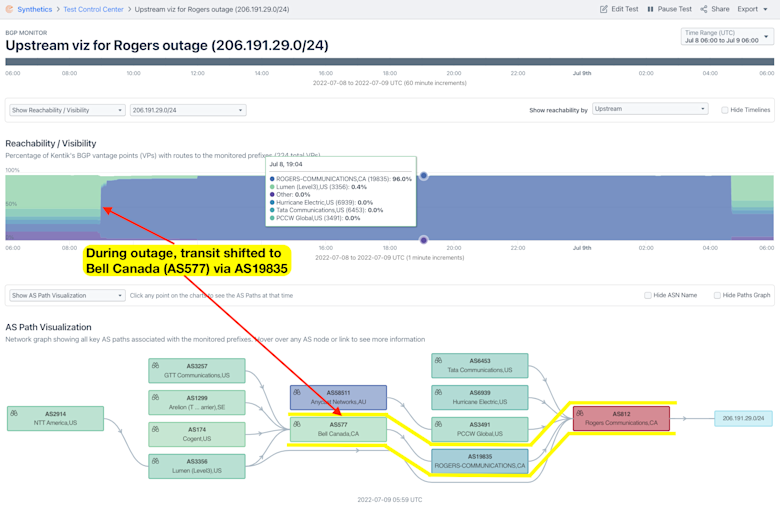Viewport: 780px width, 508px height.
Task: Select the Cogent,US node label
Action: (x=197, y=439)
